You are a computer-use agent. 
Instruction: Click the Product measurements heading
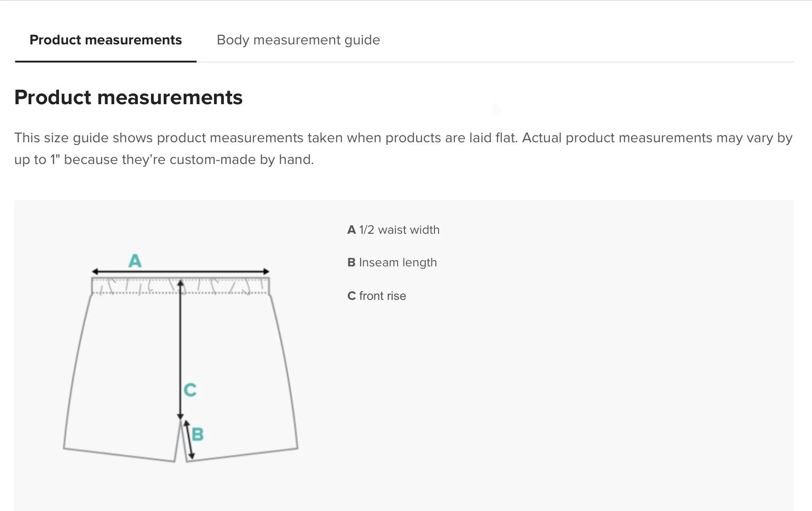coord(128,97)
